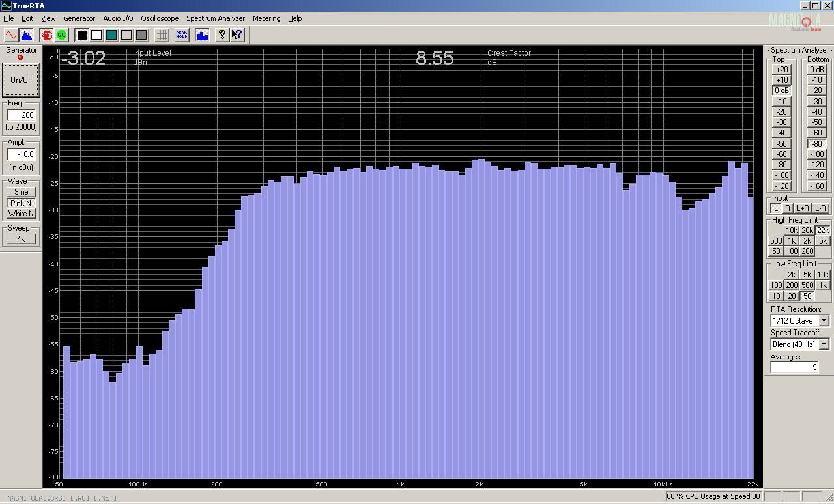Enable the Peak Hold toolbar icon

coord(182,35)
